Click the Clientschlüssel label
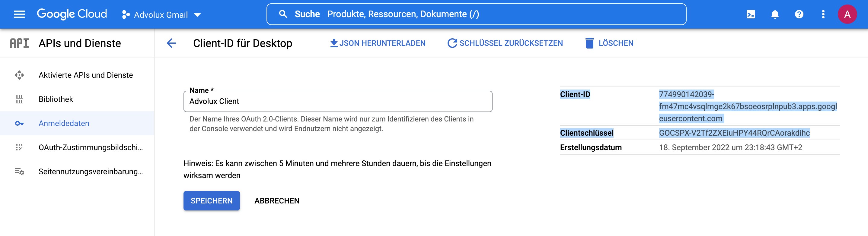The width and height of the screenshot is (868, 236). 587,133
